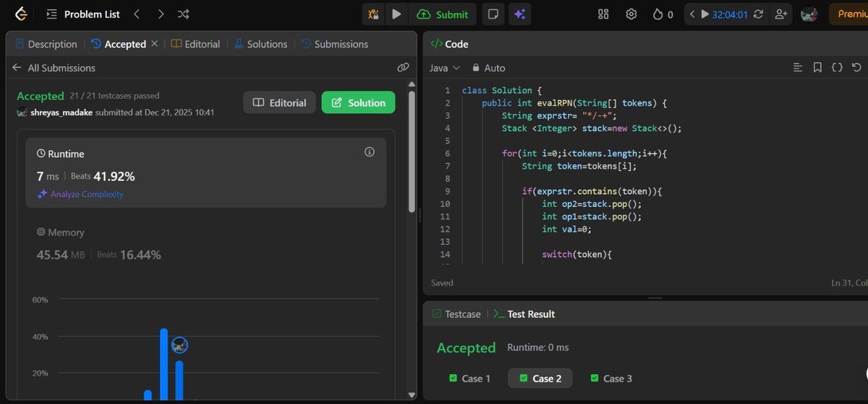The image size is (868, 404).
Task: Switch to the Solutions tab
Action: click(260, 44)
